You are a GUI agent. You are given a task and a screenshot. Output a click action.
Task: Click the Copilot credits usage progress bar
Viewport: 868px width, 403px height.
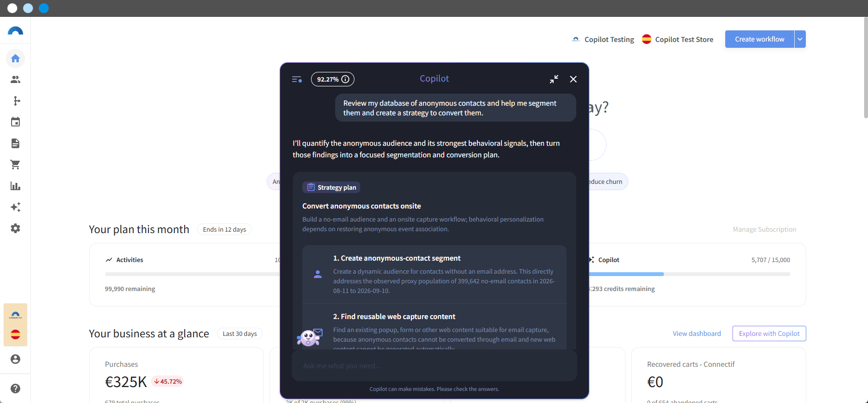(x=690, y=274)
